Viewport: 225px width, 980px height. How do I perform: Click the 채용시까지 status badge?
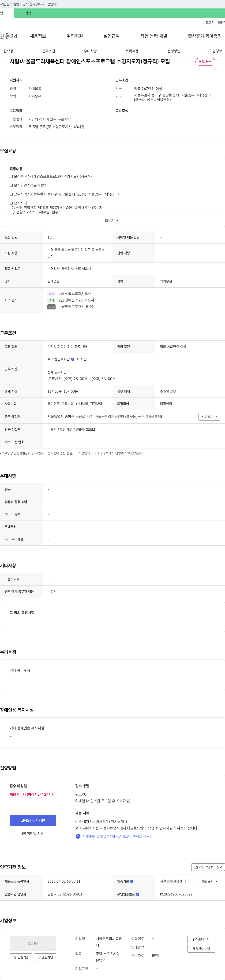pyautogui.click(x=205, y=62)
